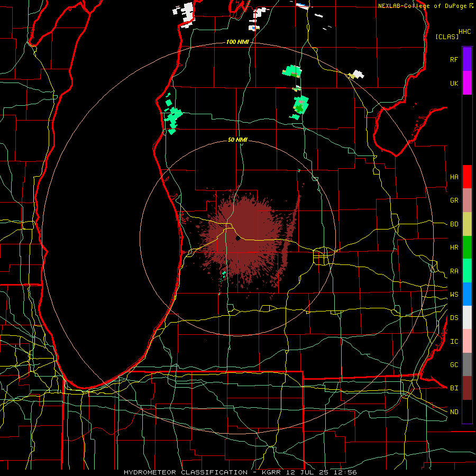The image size is (476, 476).
Task: Click the 'WS' legend label
Action: click(x=454, y=294)
